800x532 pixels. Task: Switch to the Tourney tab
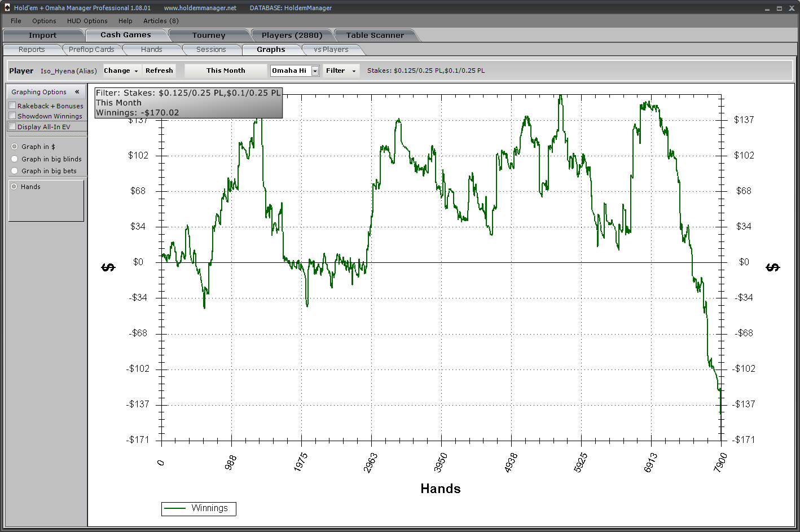[x=208, y=35]
